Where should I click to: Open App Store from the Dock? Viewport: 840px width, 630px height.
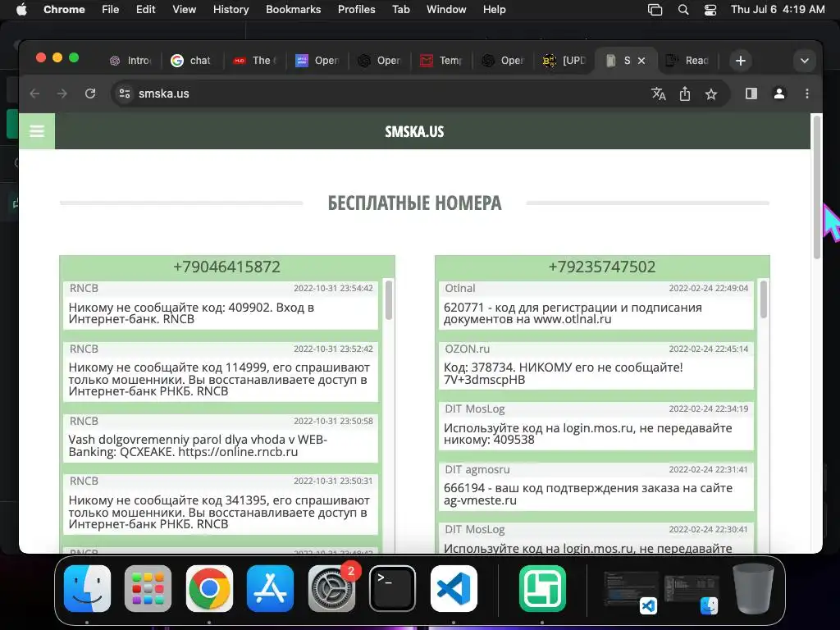click(x=270, y=588)
